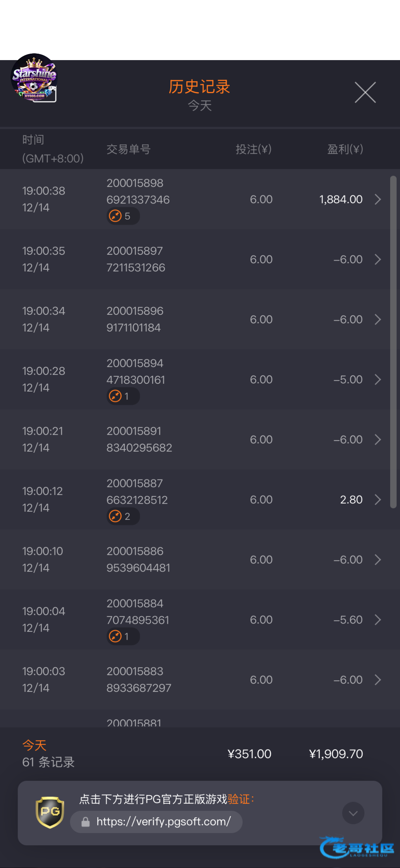Open the details arrow for the 2.80 profit record
400x868 pixels.
(x=378, y=500)
